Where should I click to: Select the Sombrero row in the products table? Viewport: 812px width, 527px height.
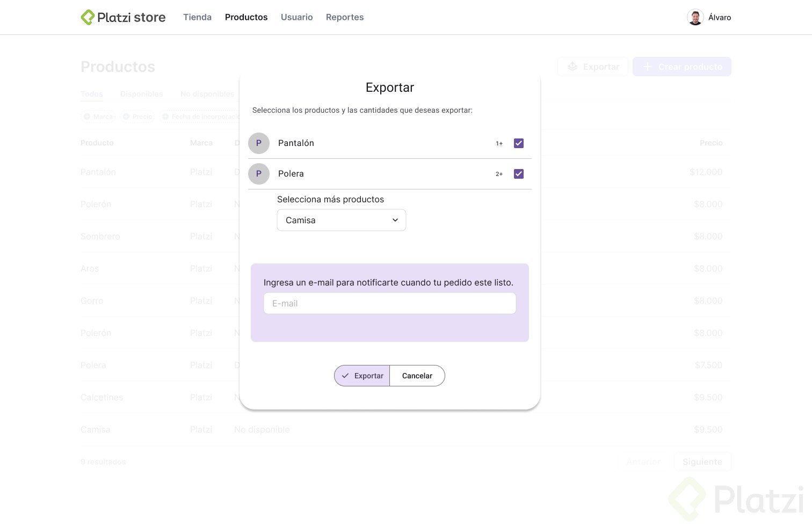click(x=405, y=236)
